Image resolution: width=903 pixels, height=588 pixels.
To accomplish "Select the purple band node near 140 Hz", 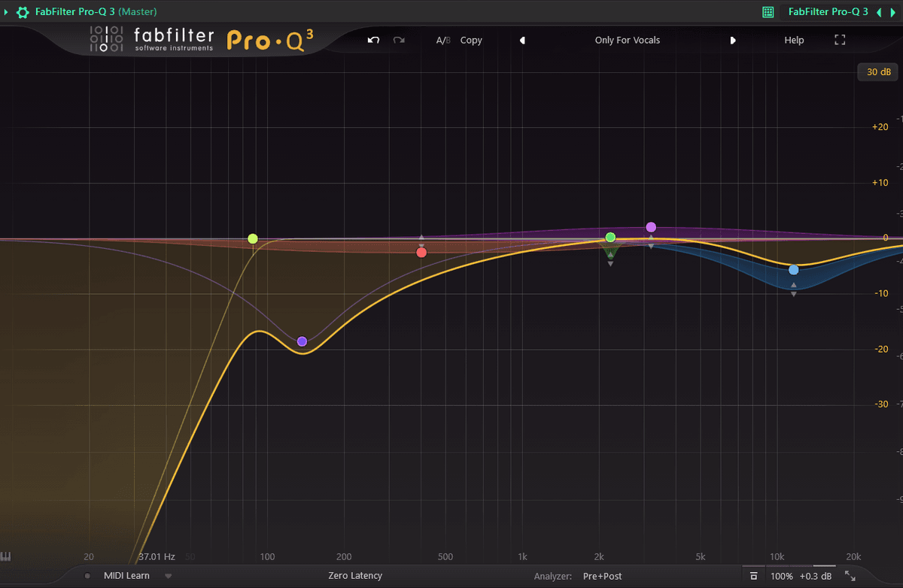I will tap(302, 341).
